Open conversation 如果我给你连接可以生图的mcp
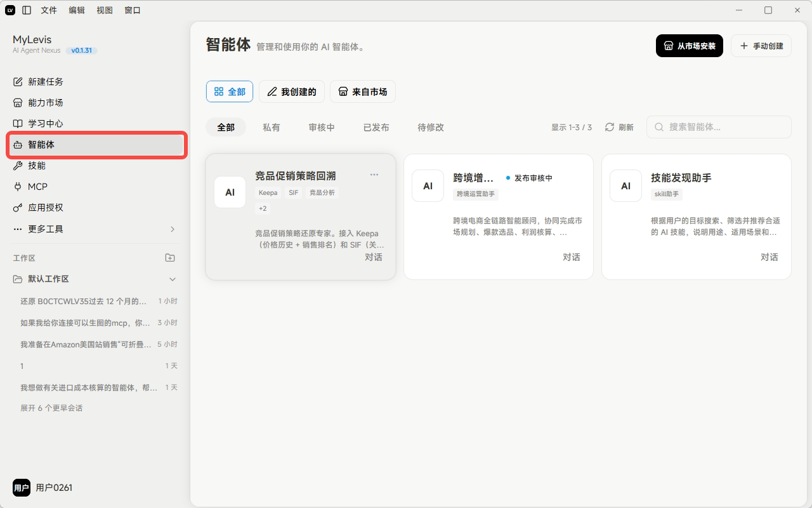812x508 pixels. pos(98,323)
